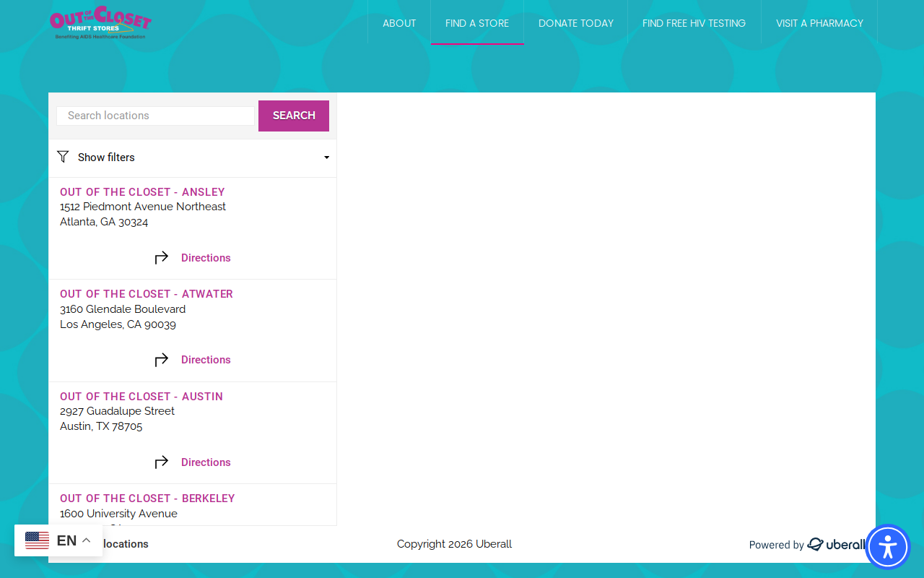Image resolution: width=924 pixels, height=578 pixels.
Task: Click the Show filters label
Action: (x=106, y=158)
